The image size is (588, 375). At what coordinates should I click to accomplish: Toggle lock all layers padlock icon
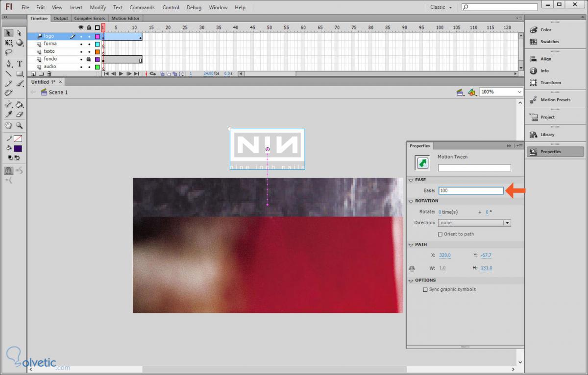pyautogui.click(x=89, y=27)
